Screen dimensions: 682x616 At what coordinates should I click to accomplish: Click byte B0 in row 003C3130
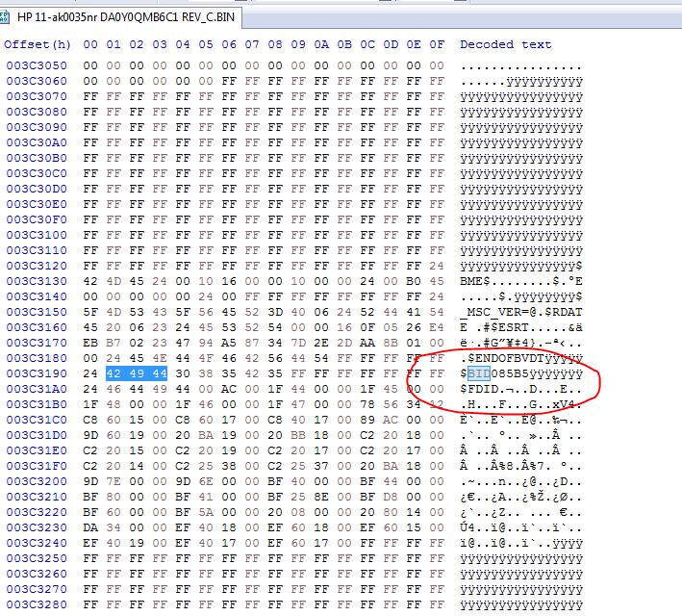[414, 281]
